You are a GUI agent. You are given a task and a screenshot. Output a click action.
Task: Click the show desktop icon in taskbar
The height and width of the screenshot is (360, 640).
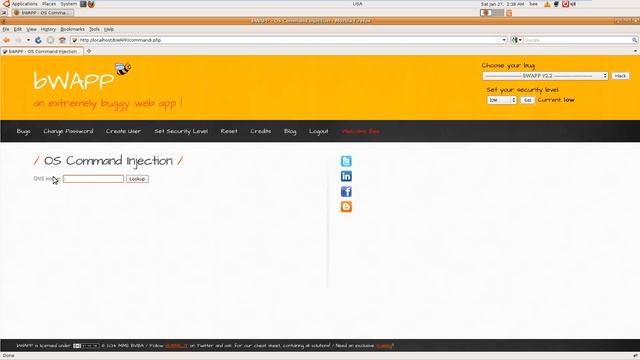(4, 13)
